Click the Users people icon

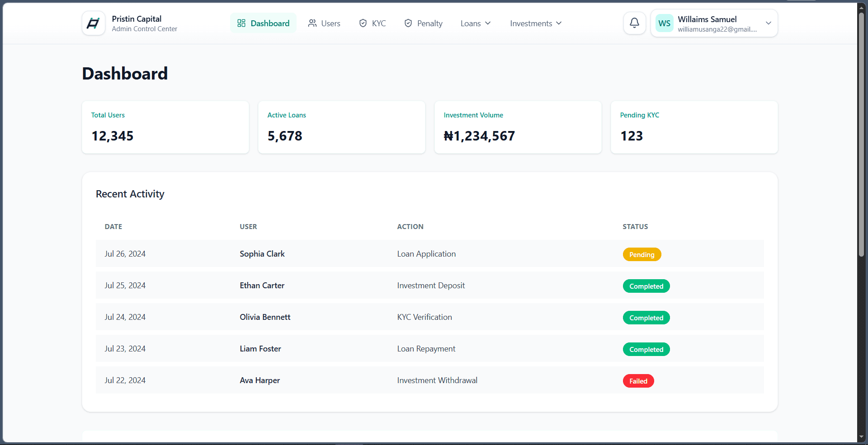click(312, 23)
